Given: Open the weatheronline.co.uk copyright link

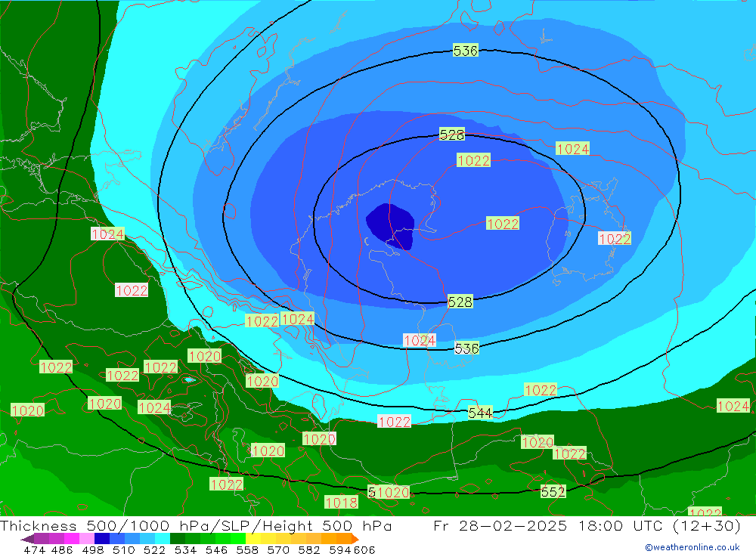Looking at the screenshot, I should (692, 547).
